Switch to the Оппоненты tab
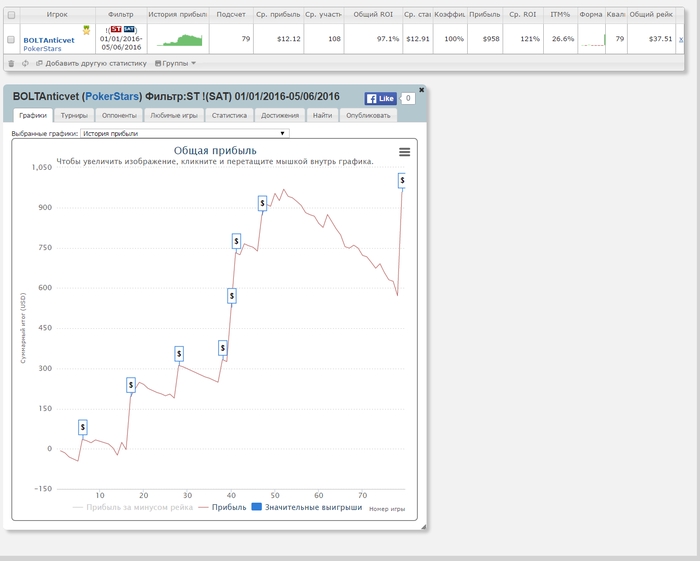Screen dimensions: 700x561 119,115
